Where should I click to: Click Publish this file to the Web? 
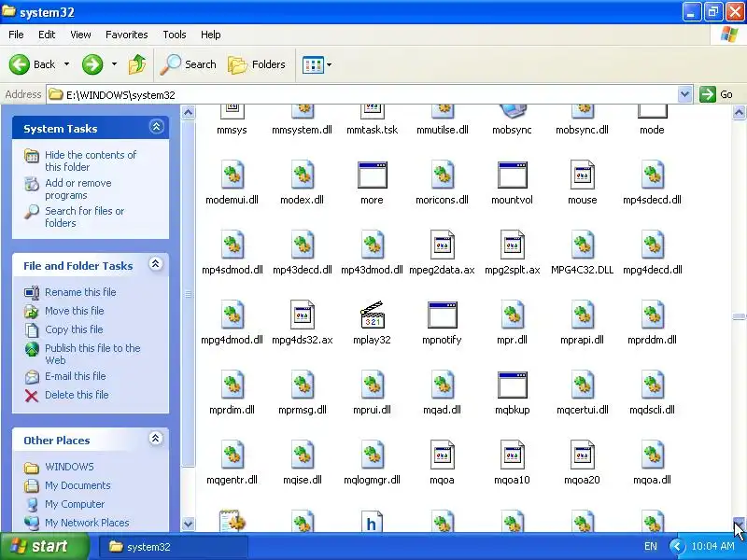coord(92,354)
